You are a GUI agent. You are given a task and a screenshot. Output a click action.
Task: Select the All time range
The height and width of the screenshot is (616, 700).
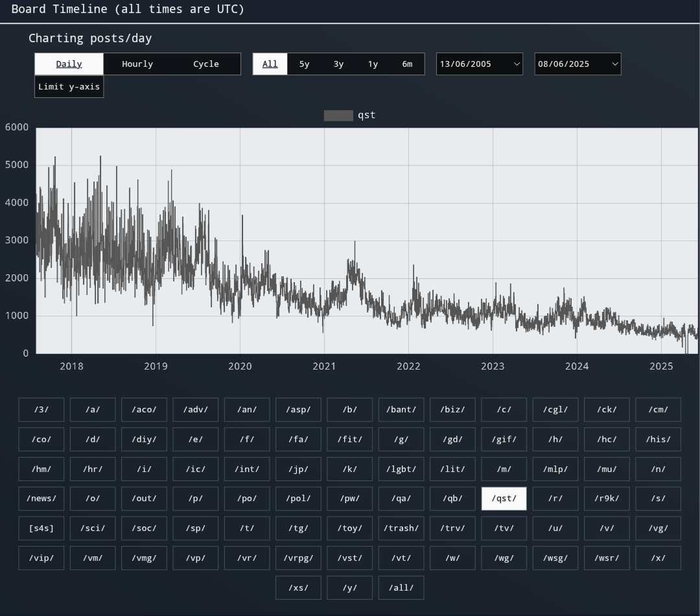click(x=270, y=64)
